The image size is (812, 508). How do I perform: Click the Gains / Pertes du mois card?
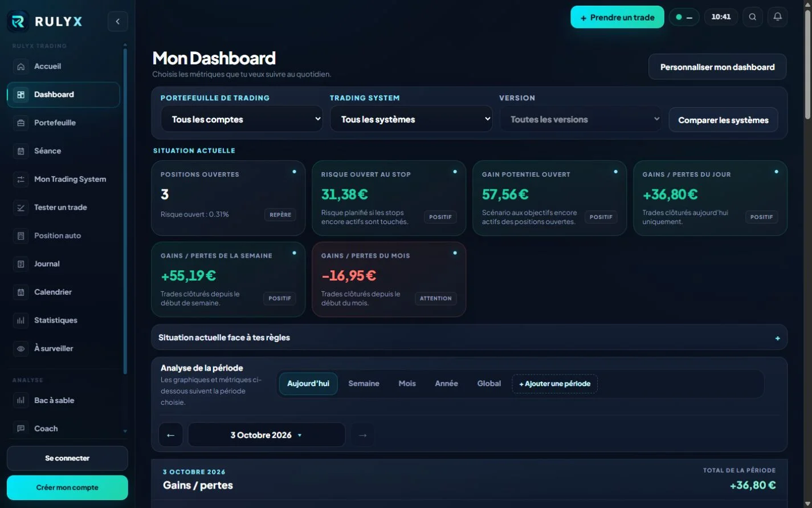[389, 279]
